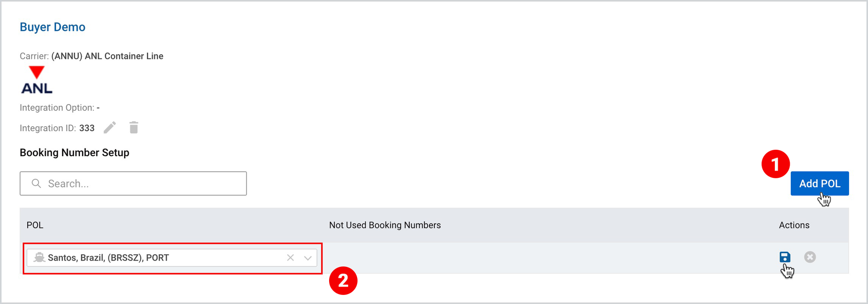Sort by the POL column header

point(35,225)
